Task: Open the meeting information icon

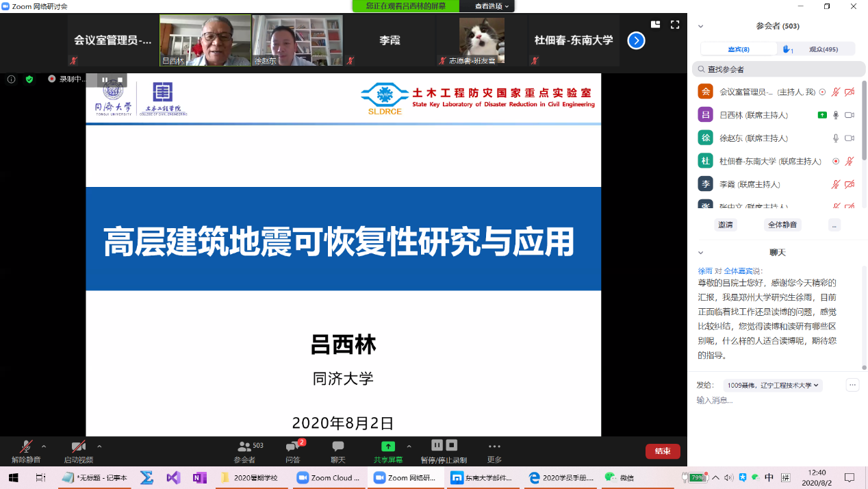Action: click(11, 79)
